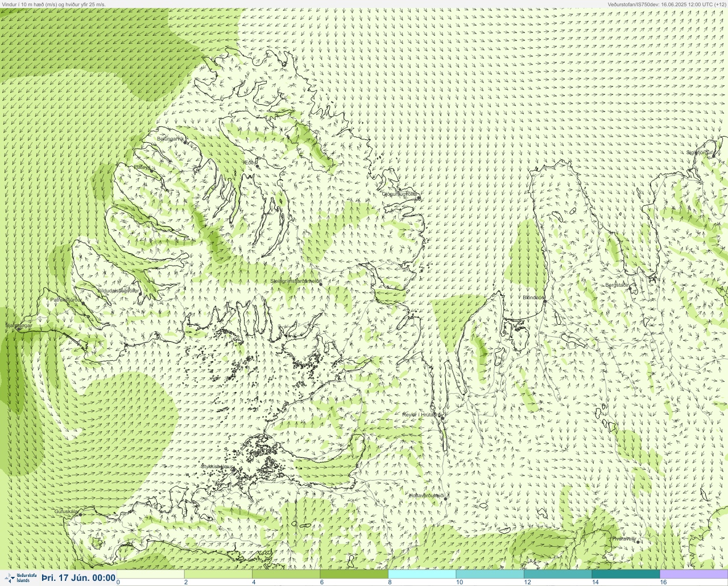This screenshot has width=728, height=586.
Task: Pick the 14–16 m/s dark teal swatch
Action: [626, 574]
